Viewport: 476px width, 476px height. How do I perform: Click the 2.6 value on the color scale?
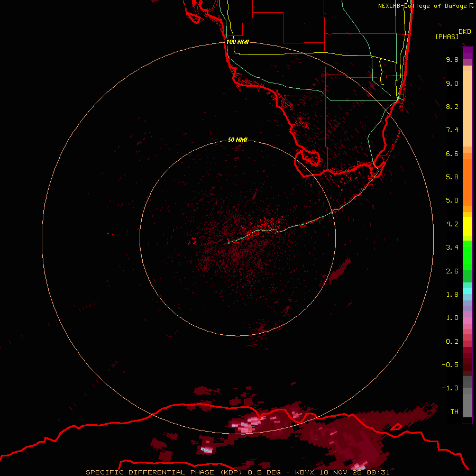pos(452,271)
